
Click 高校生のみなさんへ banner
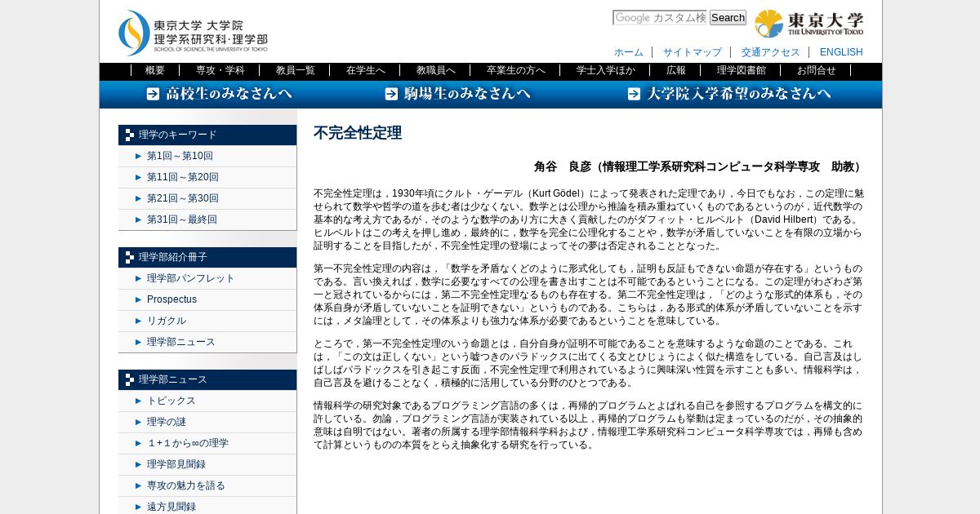coord(219,94)
